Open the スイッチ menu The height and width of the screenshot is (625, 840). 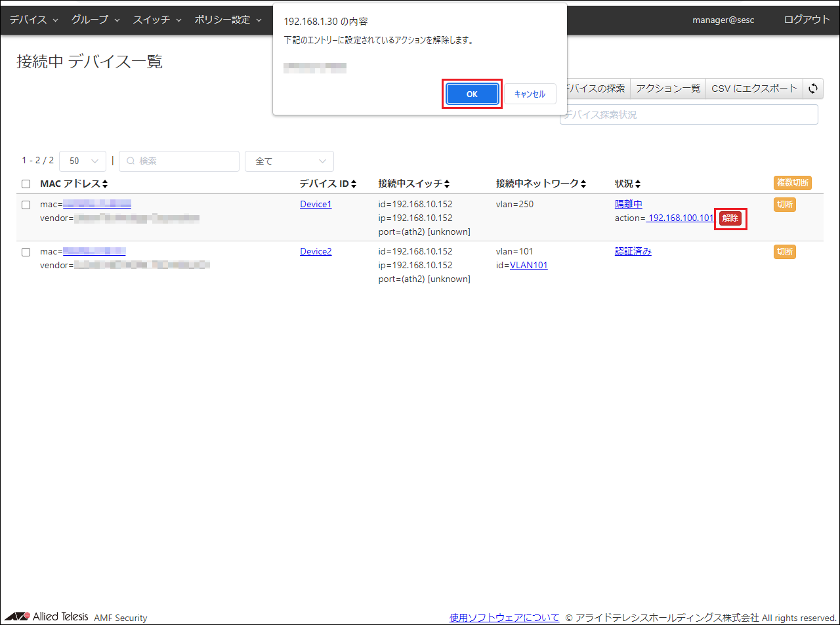tap(157, 20)
